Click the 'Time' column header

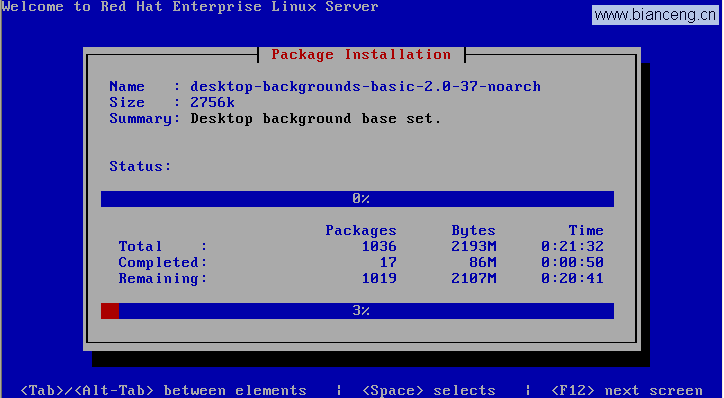coord(586,230)
